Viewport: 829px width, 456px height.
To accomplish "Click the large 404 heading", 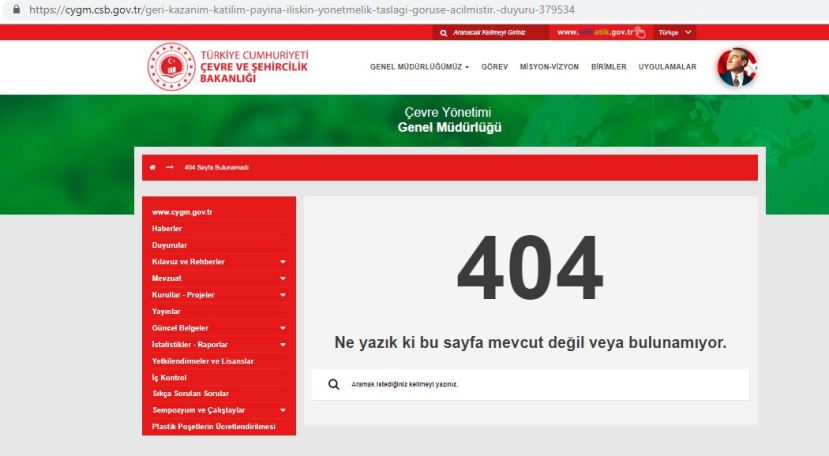I will tap(530, 269).
